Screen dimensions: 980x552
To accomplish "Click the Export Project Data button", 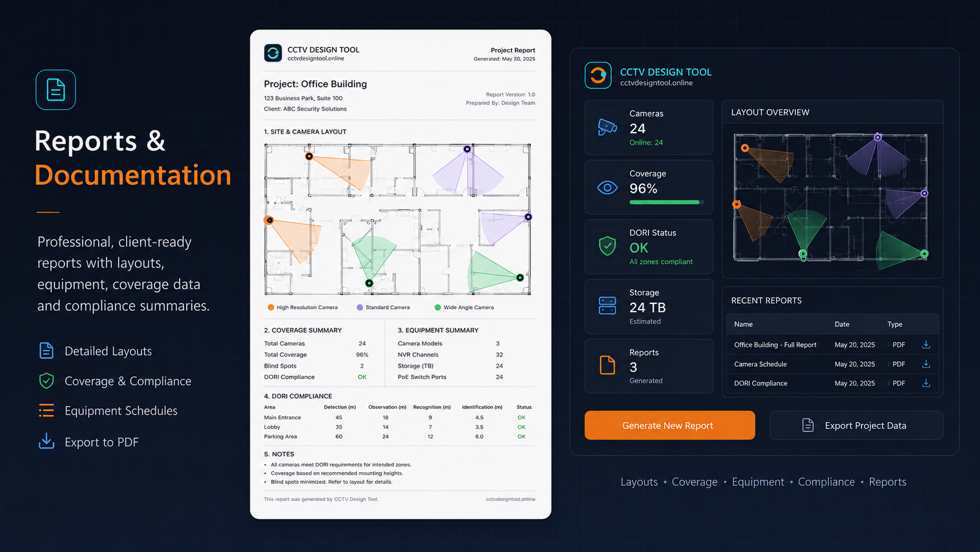I will [x=856, y=425].
